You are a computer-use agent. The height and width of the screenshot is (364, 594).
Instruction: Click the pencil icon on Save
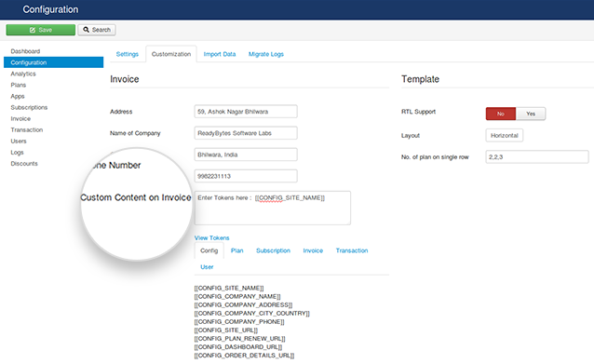(x=33, y=30)
